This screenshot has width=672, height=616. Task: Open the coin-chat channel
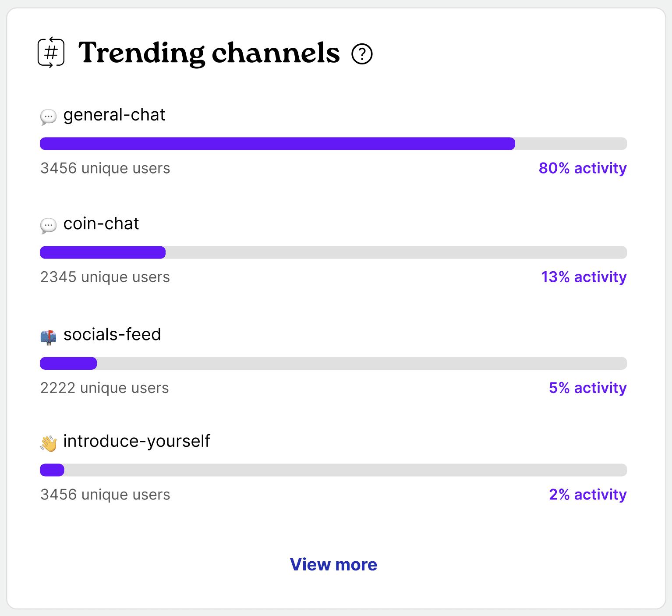[x=101, y=223]
